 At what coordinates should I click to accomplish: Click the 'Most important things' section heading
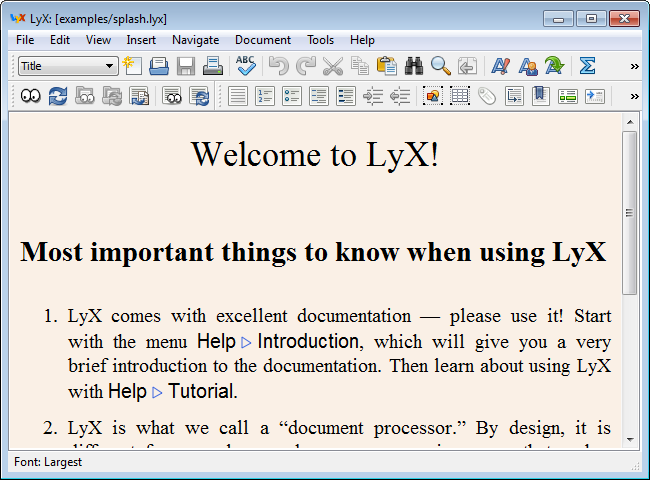(313, 252)
